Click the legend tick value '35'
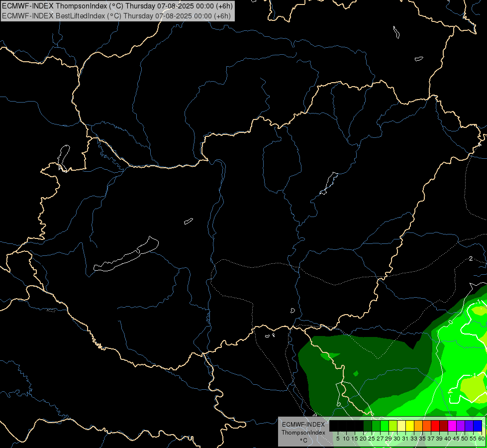This screenshot has width=487, height=448. (x=422, y=439)
